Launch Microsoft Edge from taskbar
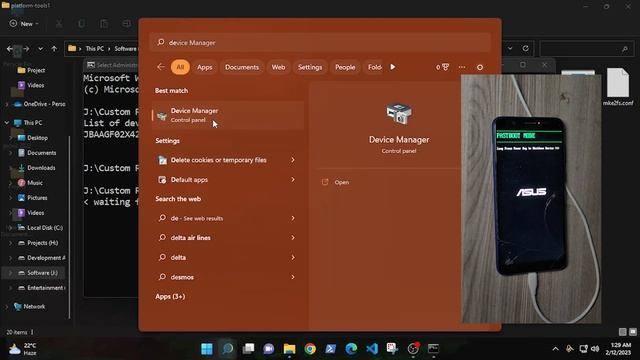Viewport: 640px width, 360px height. (351, 349)
